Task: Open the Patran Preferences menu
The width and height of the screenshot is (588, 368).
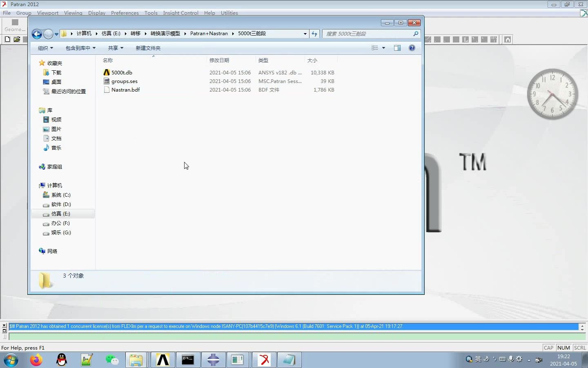Action: 125,13
